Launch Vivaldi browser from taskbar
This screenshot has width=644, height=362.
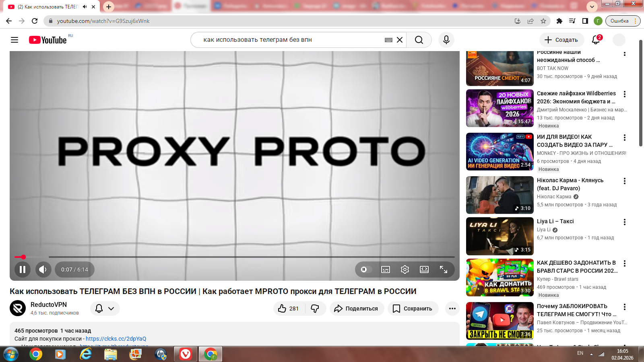(x=185, y=354)
